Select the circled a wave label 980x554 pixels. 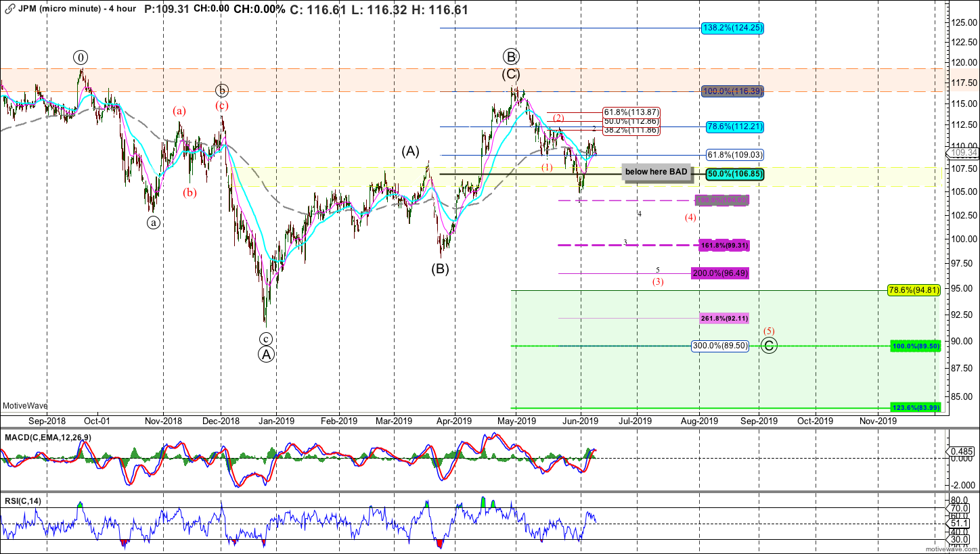pos(154,222)
